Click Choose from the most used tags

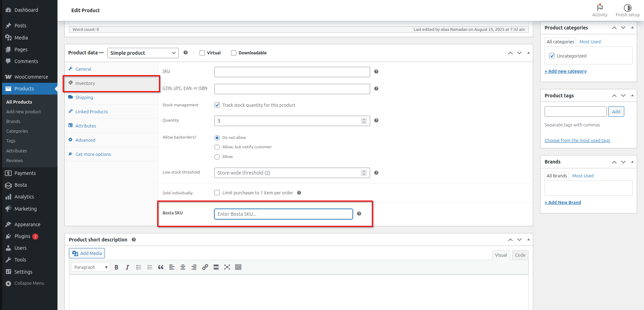[x=577, y=141]
